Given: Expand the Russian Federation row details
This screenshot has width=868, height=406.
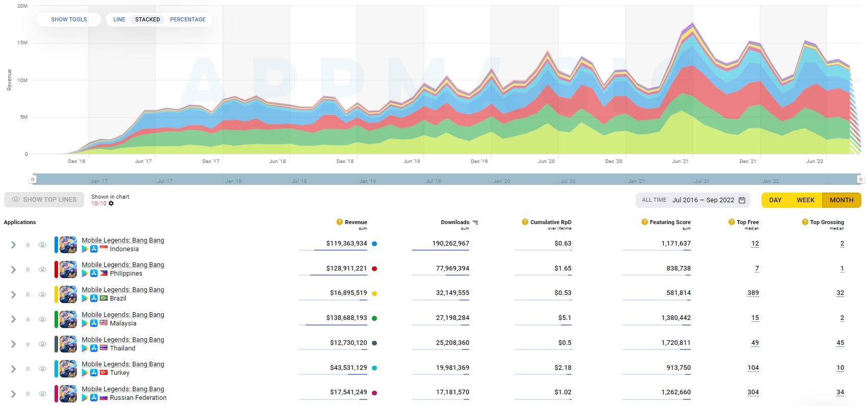Looking at the screenshot, I should pyautogui.click(x=13, y=394).
